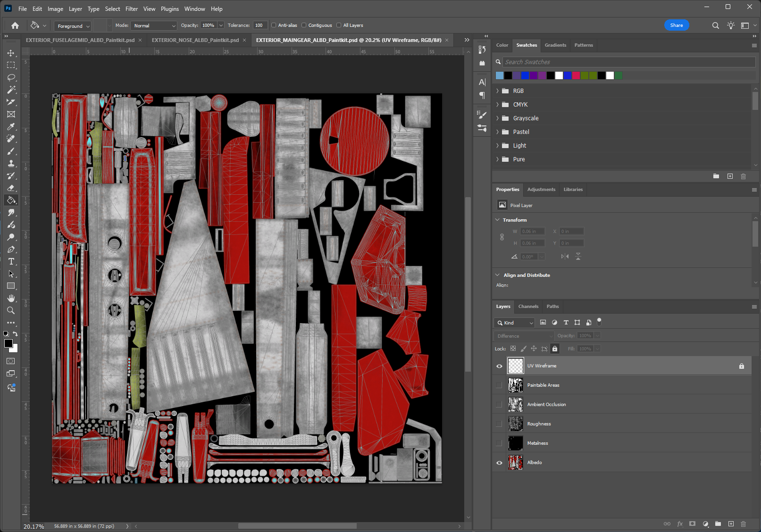Toggle Quick Mask mode icon
Screen dimensions: 761x532
(11, 361)
